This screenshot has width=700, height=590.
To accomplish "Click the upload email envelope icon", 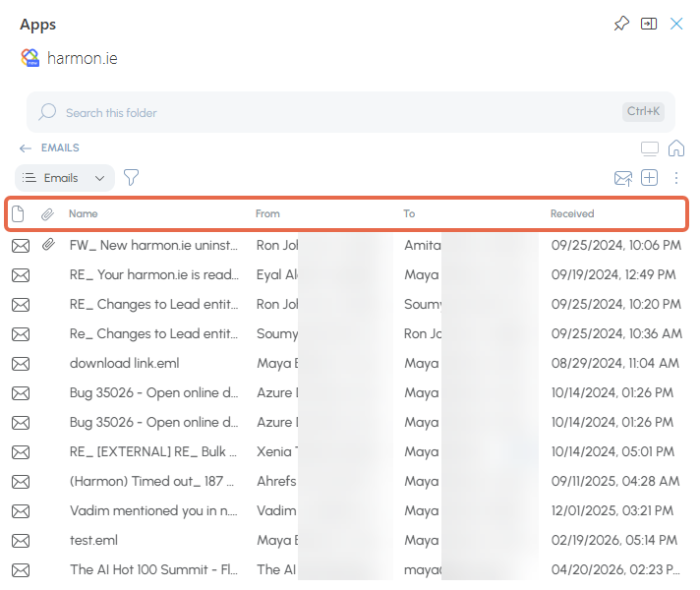I will coord(623,178).
